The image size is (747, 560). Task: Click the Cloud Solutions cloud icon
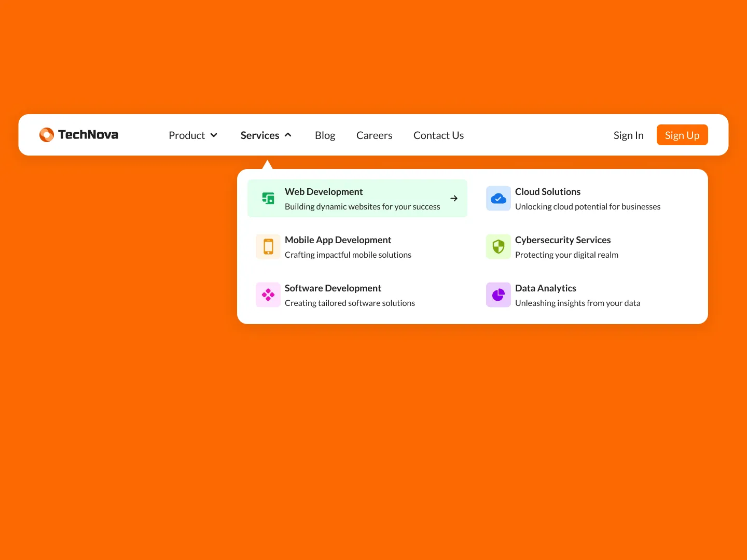(498, 198)
